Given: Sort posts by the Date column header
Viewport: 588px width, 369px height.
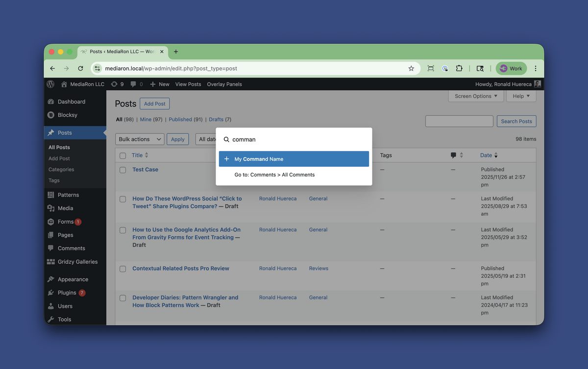Looking at the screenshot, I should coord(486,155).
